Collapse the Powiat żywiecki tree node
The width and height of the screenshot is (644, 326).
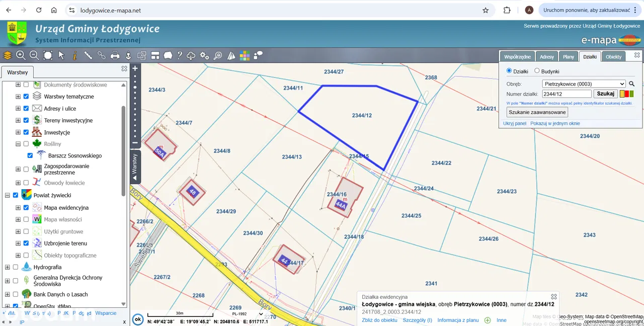pyautogui.click(x=8, y=195)
